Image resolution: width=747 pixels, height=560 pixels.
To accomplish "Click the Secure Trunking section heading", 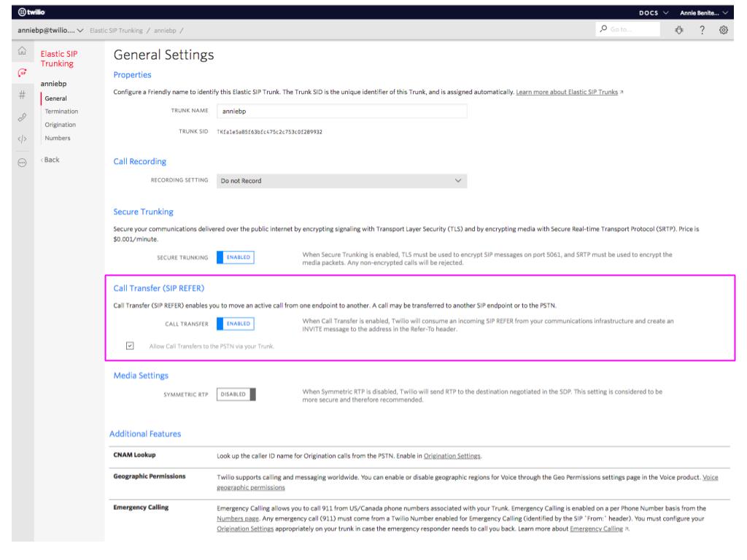I will tap(144, 212).
